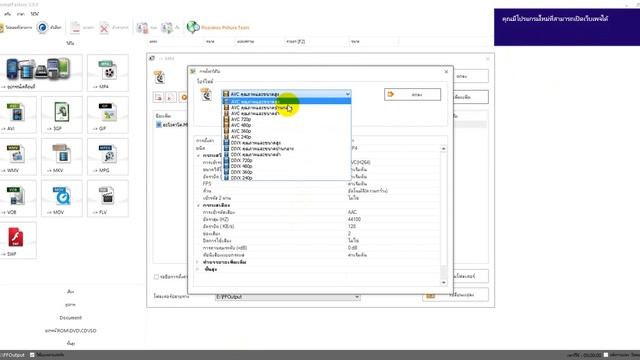Expand the last collapsed settings group
The image size is (640, 360).
[x=198, y=269]
